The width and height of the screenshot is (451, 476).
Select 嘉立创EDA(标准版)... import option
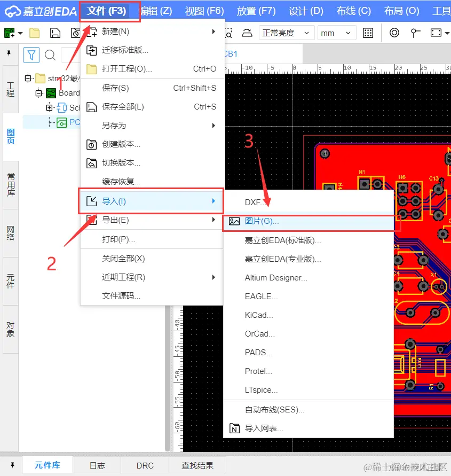[x=308, y=240]
